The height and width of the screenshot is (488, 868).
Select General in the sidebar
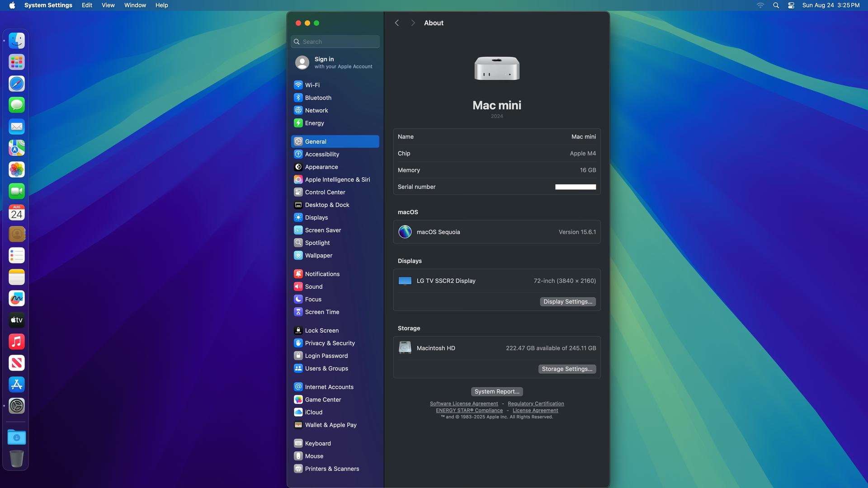[x=335, y=141]
